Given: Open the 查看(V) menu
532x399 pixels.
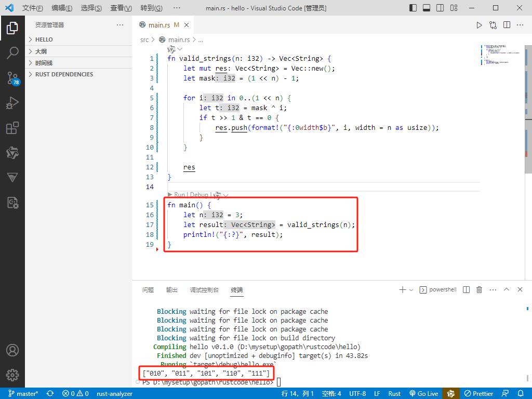Looking at the screenshot, I should pyautogui.click(x=121, y=8).
